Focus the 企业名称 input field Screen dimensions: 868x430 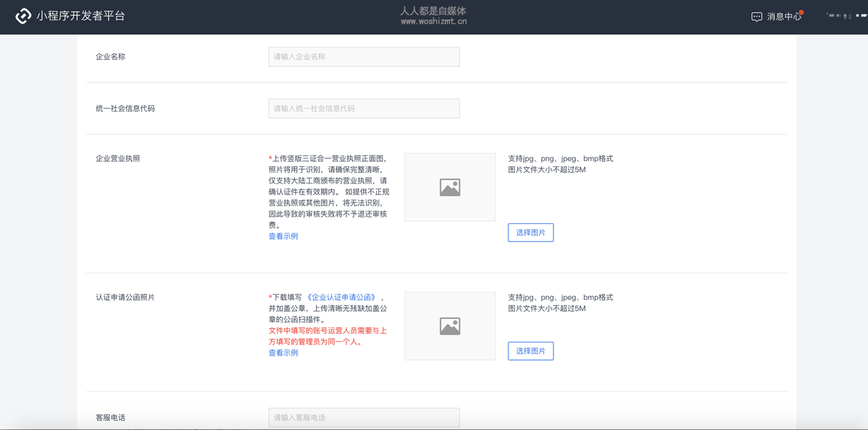click(x=364, y=56)
